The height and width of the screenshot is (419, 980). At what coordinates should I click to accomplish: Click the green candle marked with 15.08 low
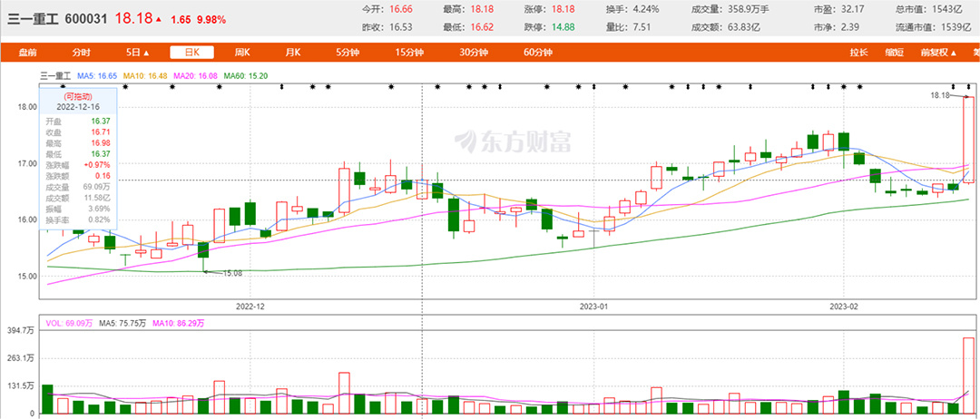click(203, 249)
